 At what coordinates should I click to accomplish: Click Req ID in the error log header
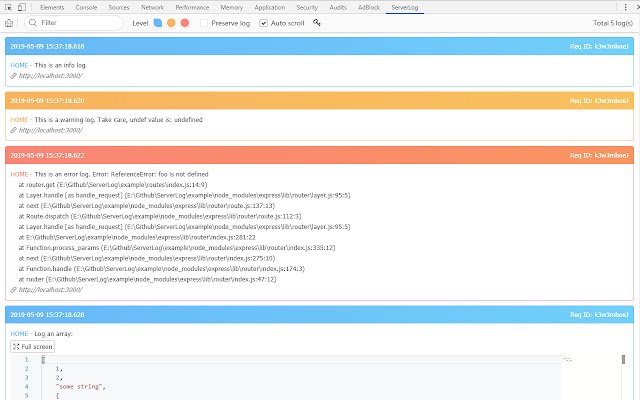599,156
